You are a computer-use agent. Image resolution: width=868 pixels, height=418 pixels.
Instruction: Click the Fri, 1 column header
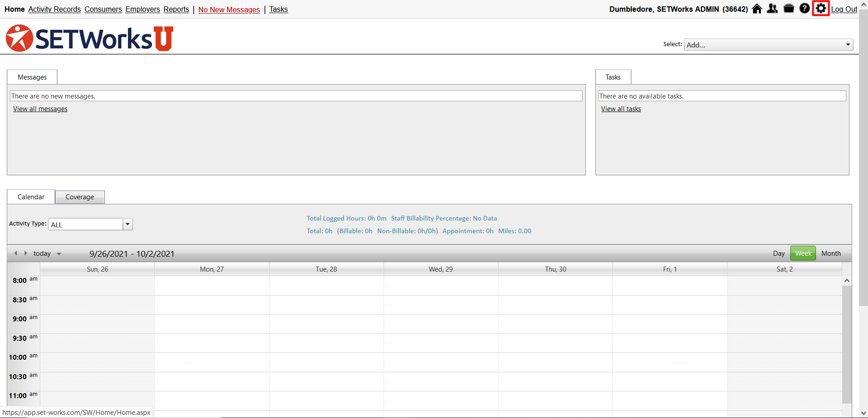[x=670, y=269]
